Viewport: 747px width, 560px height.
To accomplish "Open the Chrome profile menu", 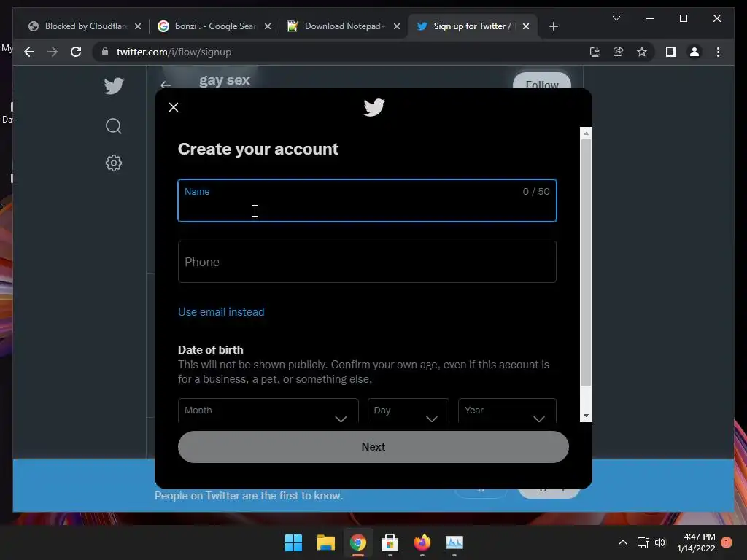I will point(694,52).
